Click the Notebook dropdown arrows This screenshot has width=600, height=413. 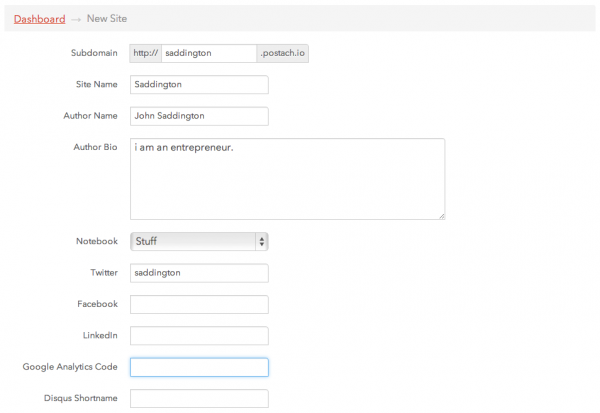262,242
